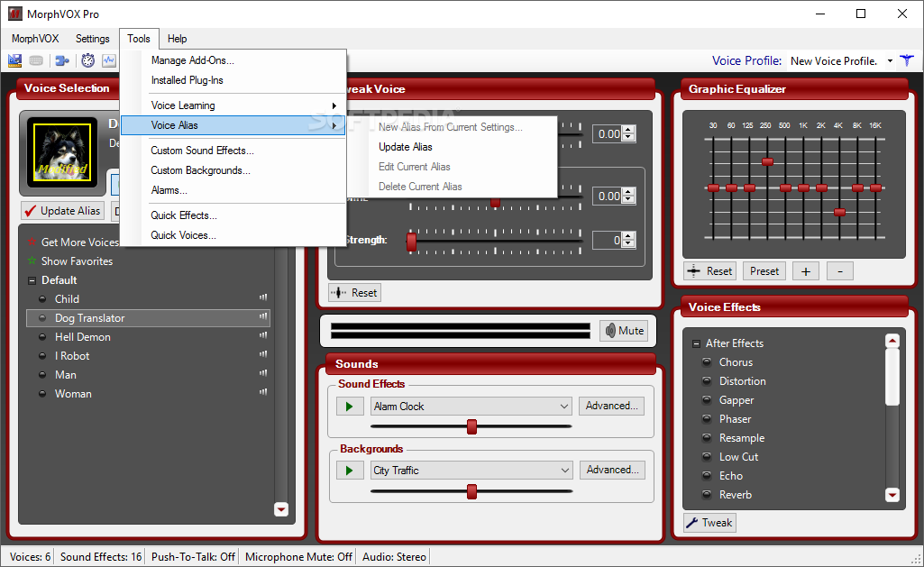
Task: Click the Tweak Voice Reset button
Action: pyautogui.click(x=354, y=292)
